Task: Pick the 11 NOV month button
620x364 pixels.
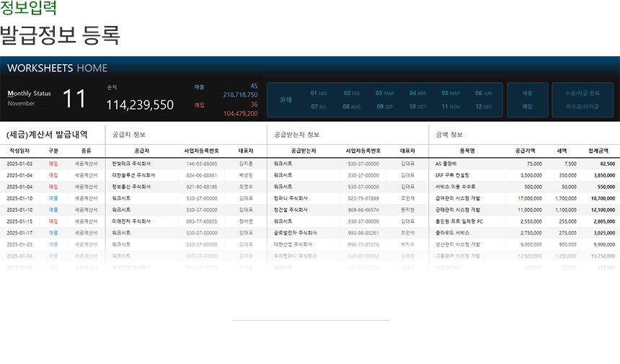Action: click(451, 107)
